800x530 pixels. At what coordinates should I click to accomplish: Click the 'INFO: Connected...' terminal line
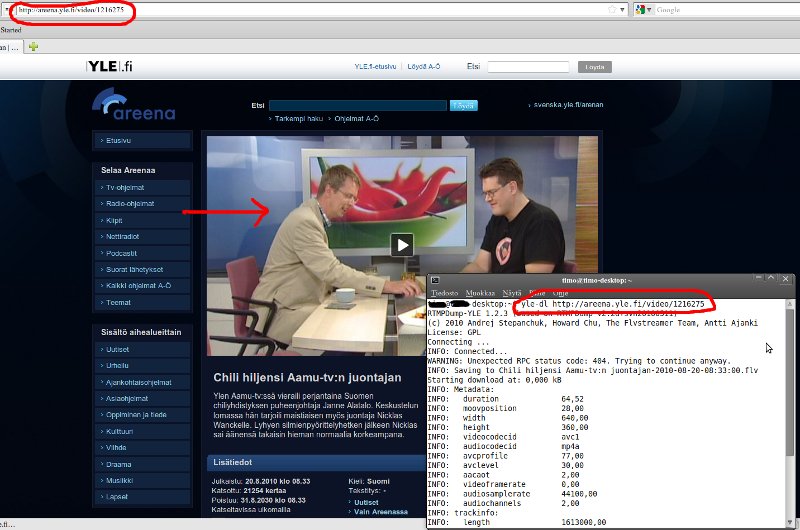point(467,351)
